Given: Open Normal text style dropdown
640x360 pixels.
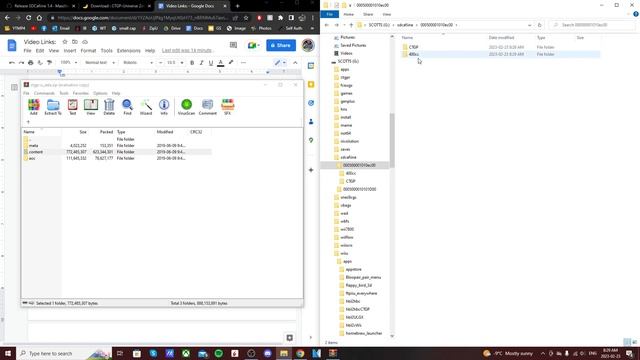Looking at the screenshot, I should tap(100, 63).
